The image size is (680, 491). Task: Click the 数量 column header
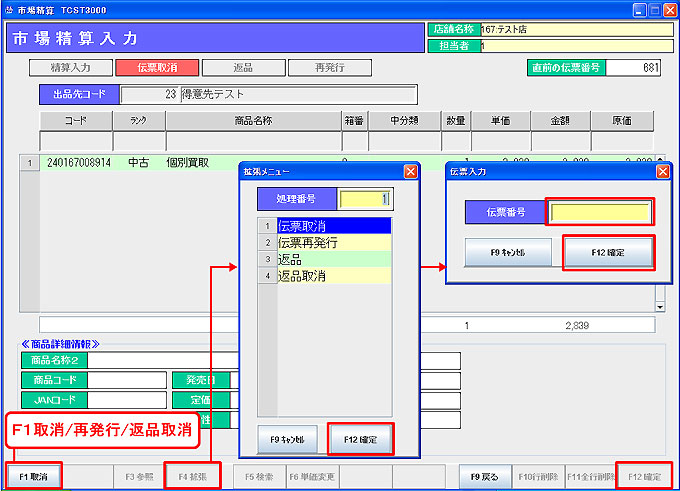pyautogui.click(x=456, y=121)
